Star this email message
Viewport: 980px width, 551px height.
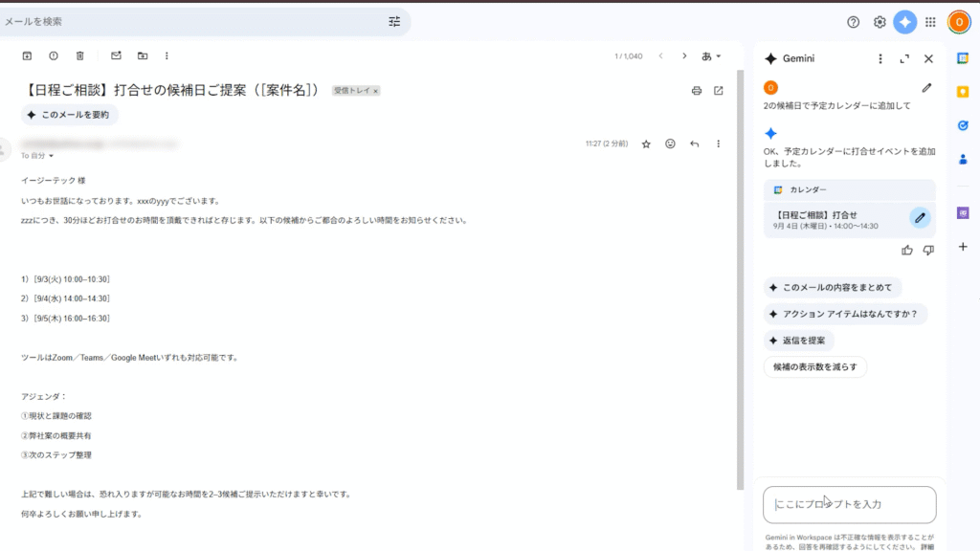(646, 143)
